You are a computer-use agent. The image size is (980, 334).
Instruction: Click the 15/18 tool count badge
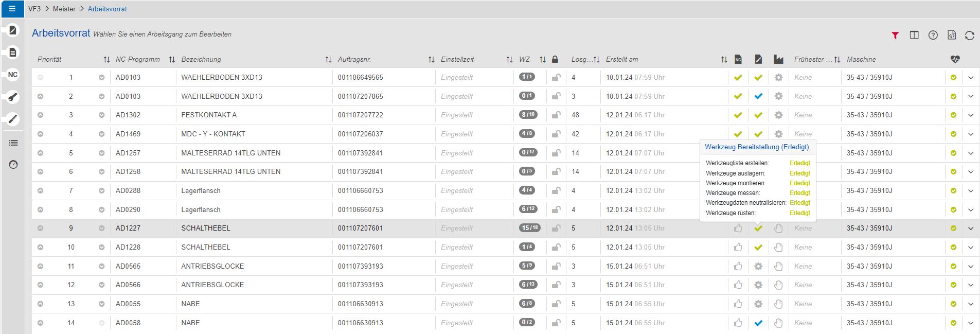(x=529, y=228)
